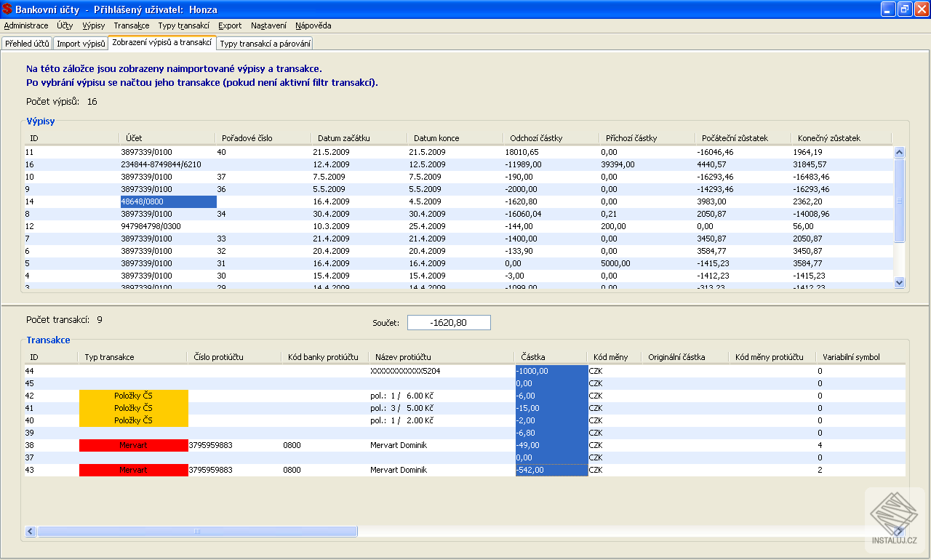The width and height of the screenshot is (931, 560).
Task: Select statement row with account 947984798/0300
Action: (x=151, y=226)
